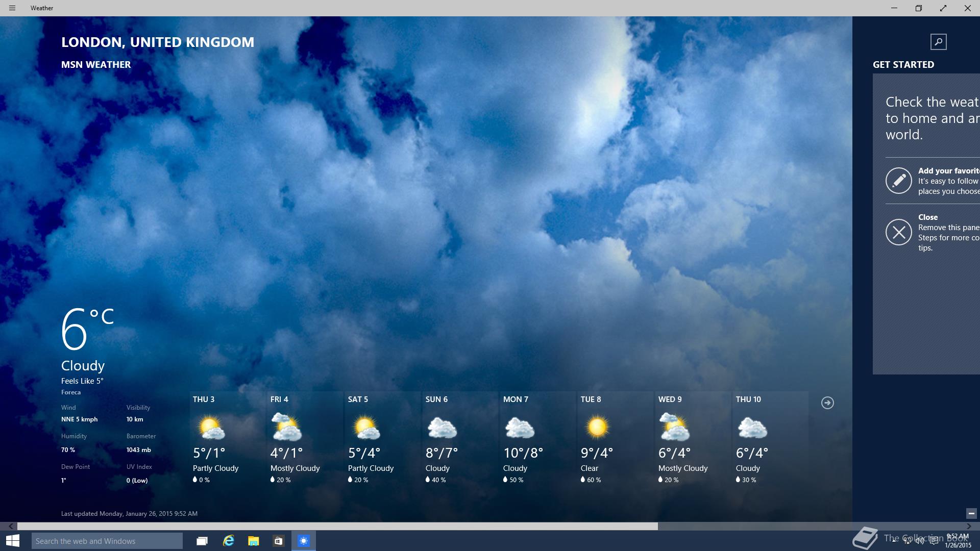Image resolution: width=980 pixels, height=551 pixels.
Task: Open the Windows Start menu
Action: (x=13, y=541)
